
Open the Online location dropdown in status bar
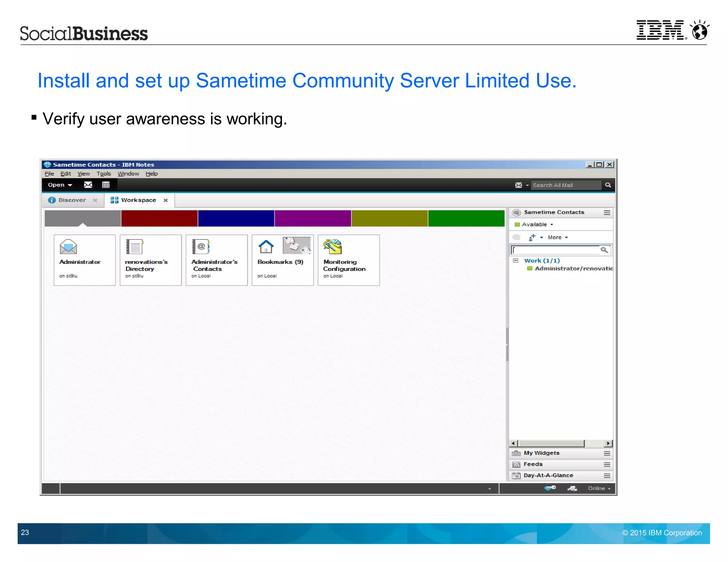coord(599,488)
